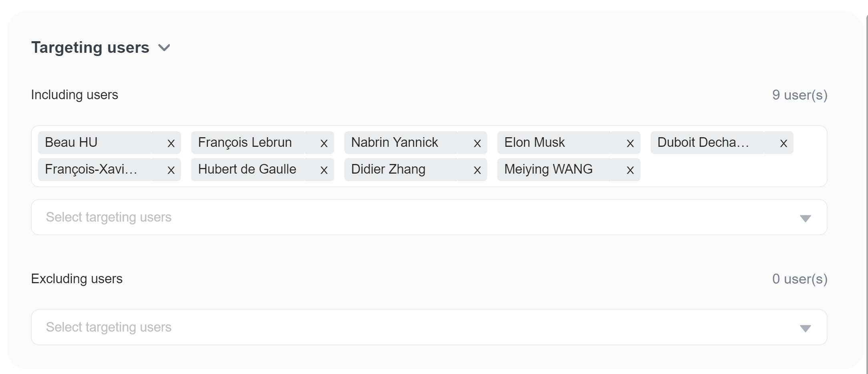The width and height of the screenshot is (868, 374).
Task: Select the Beau HU user tag
Action: [x=71, y=142]
